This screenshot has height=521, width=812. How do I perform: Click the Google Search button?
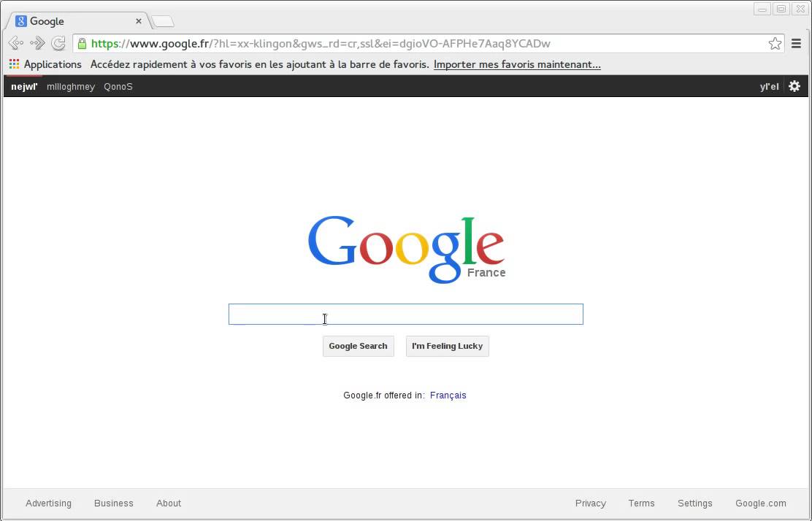359,346
